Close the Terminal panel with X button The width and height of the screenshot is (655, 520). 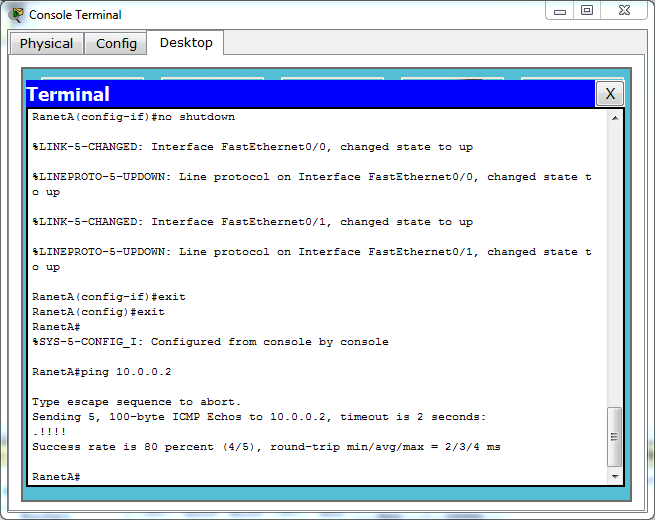(610, 94)
